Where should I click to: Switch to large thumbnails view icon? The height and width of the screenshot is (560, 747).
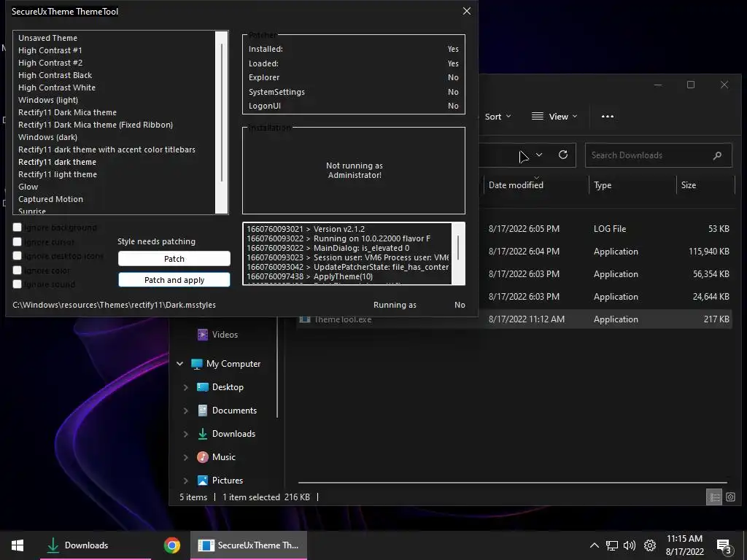[x=730, y=497]
